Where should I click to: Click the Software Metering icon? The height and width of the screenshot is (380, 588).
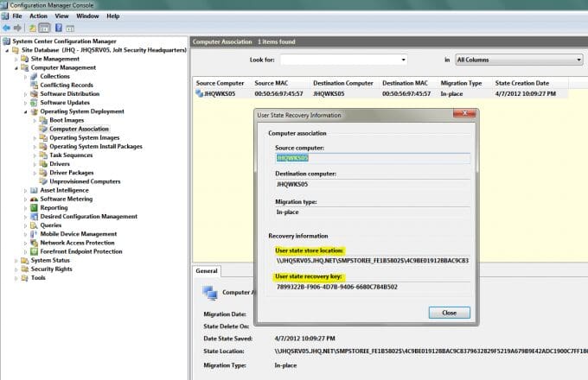click(34, 199)
